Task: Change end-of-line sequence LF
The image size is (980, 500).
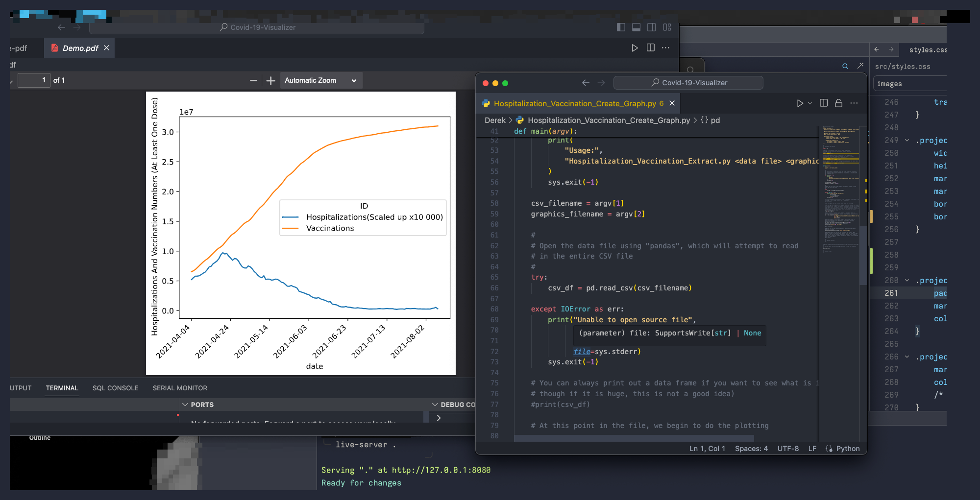Action: [812, 449]
